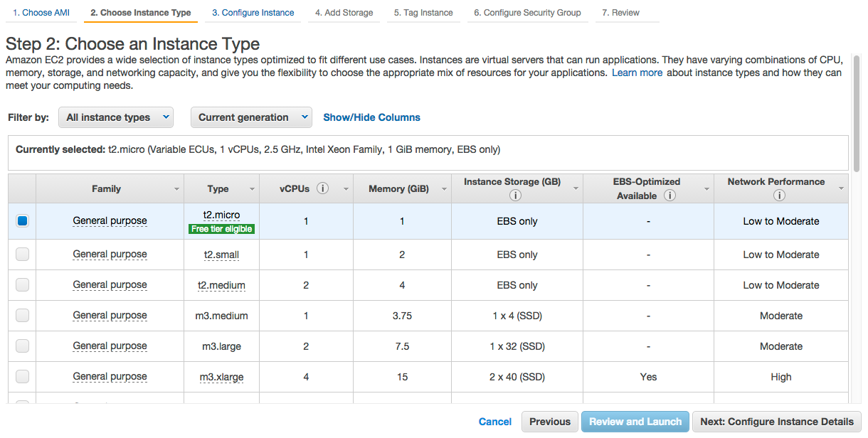The image size is (868, 438).
Task: Go to step 4 Add Storage tab
Action: (344, 13)
